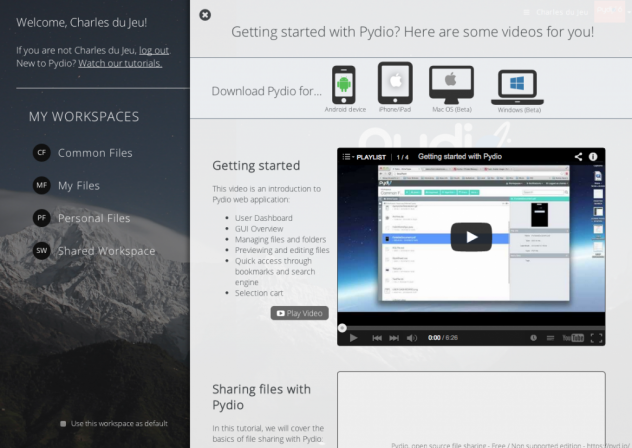Open the Common Files workspace
Viewport: 632px width, 448px height.
(95, 153)
